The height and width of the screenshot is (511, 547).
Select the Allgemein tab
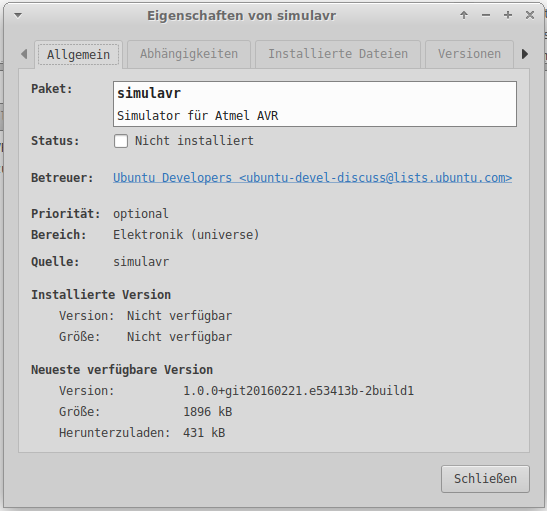[78, 54]
